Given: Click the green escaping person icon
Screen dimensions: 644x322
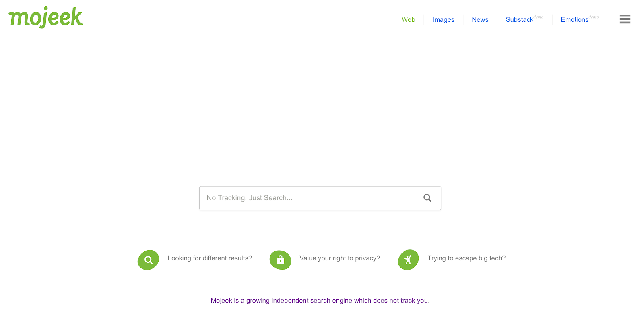Looking at the screenshot, I should pos(408,260).
